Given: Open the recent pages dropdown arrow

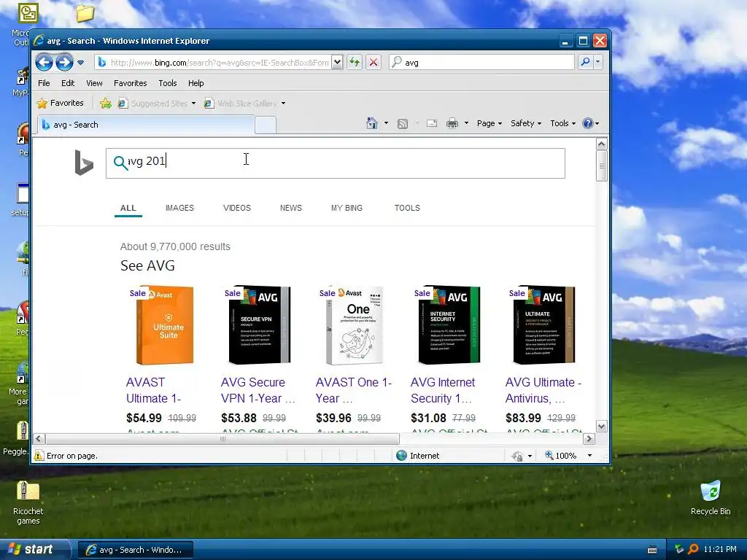Looking at the screenshot, I should pyautogui.click(x=80, y=63).
